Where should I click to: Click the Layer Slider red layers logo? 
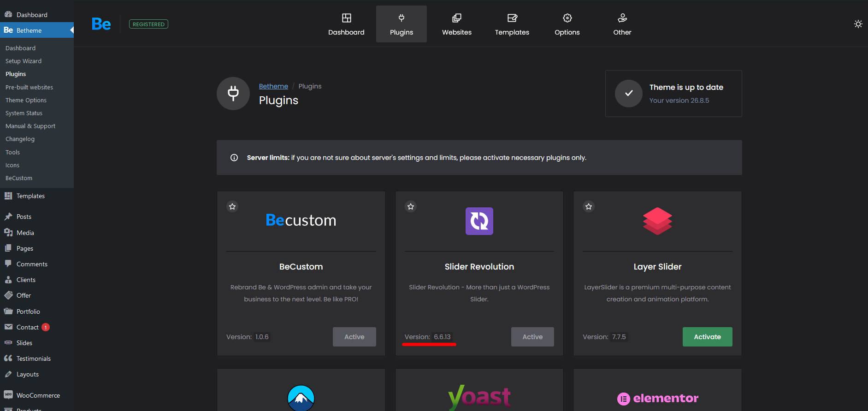657,221
